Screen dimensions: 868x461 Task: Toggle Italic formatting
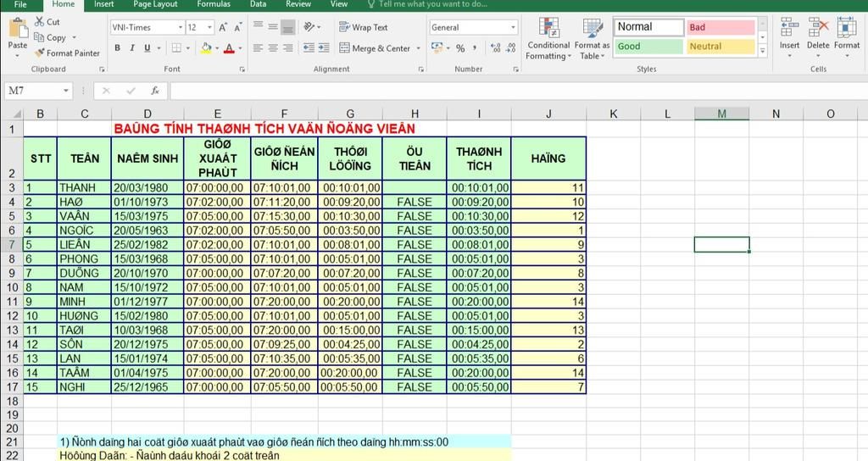131,48
